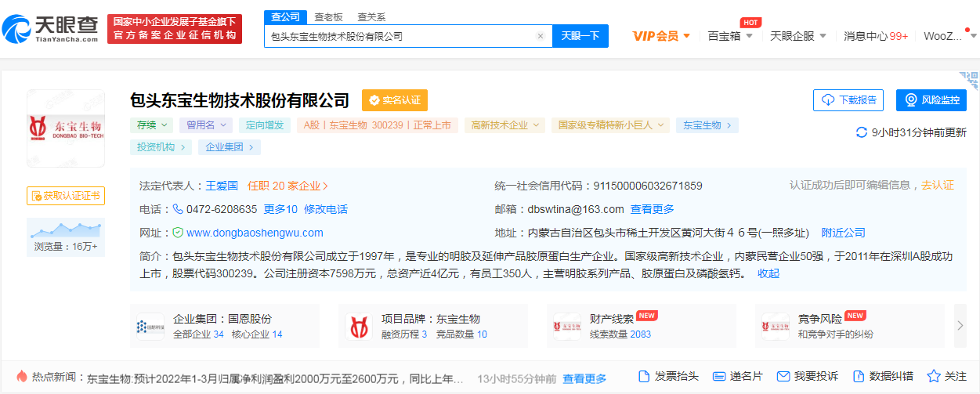Click the 天眼一下 search button

click(580, 36)
